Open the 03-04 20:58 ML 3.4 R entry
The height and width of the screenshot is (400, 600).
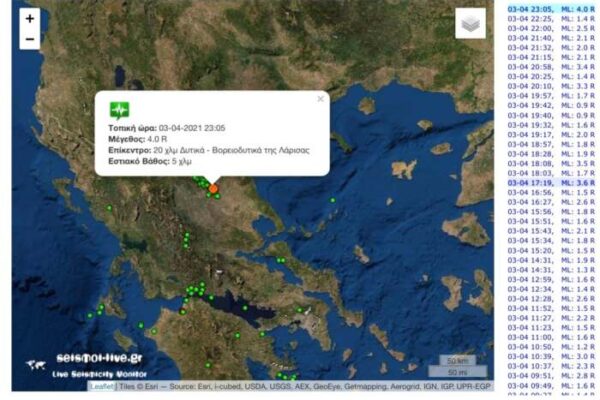(551, 67)
